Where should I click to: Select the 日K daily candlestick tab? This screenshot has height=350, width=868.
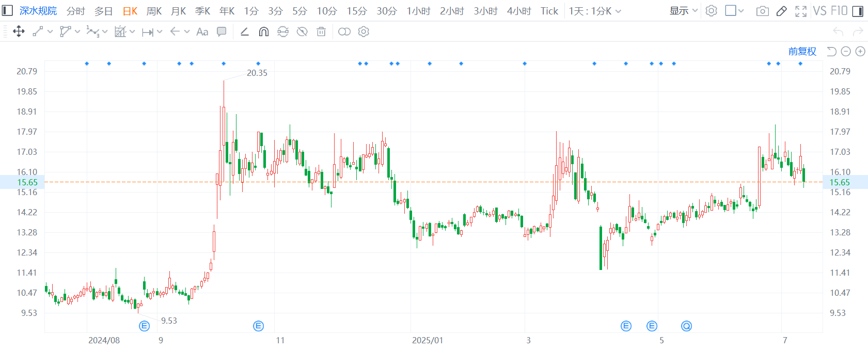point(130,11)
